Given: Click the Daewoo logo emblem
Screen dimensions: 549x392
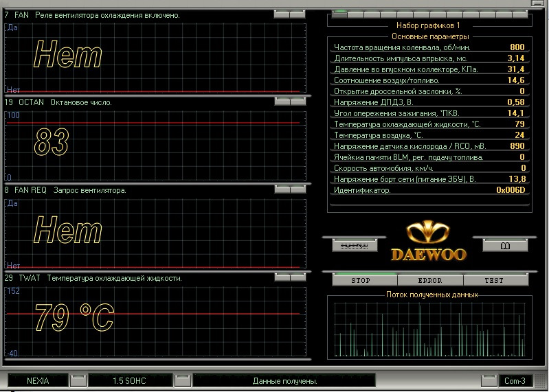Looking at the screenshot, I should click(428, 241).
